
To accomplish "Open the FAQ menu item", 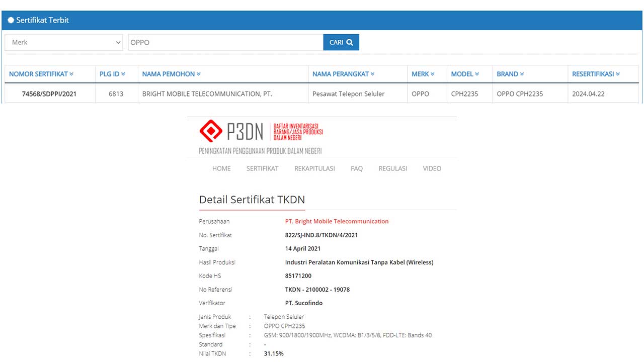I will [357, 168].
